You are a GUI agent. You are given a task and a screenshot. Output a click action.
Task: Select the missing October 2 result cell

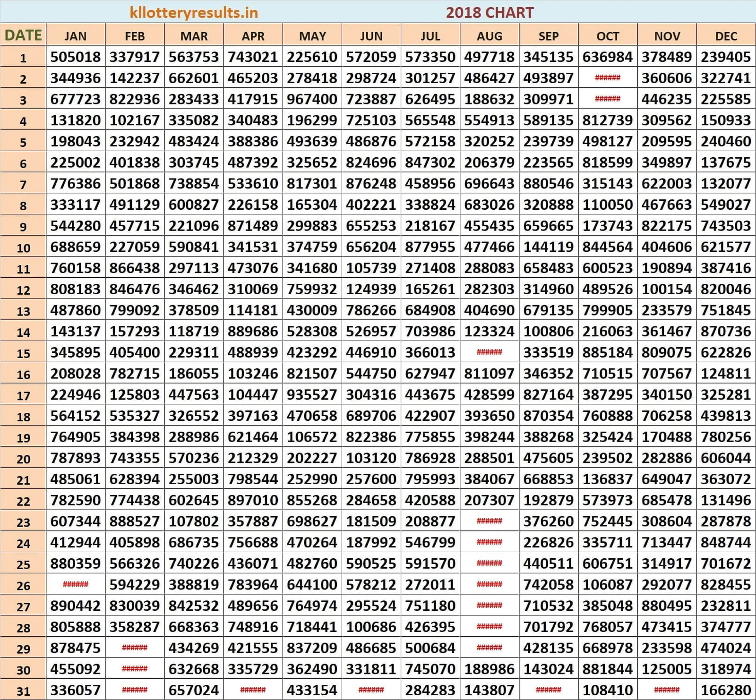click(x=608, y=78)
